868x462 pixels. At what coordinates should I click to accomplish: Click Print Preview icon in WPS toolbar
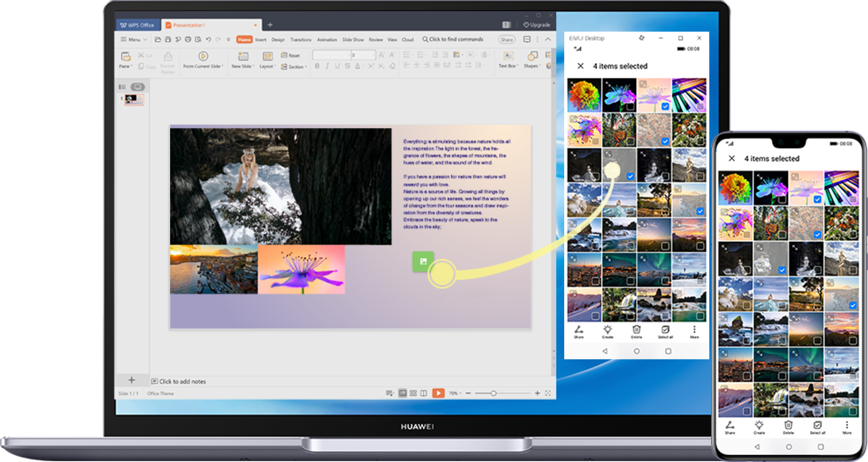198,39
